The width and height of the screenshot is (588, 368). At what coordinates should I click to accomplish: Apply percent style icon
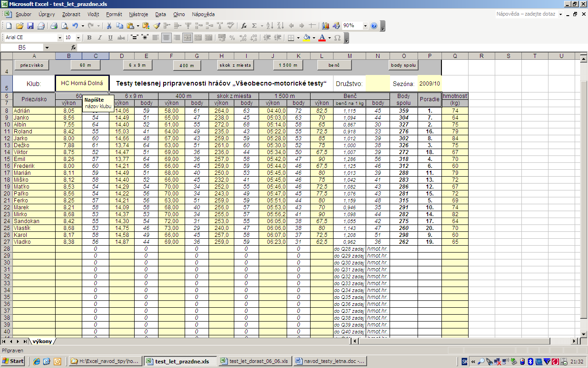click(x=232, y=38)
